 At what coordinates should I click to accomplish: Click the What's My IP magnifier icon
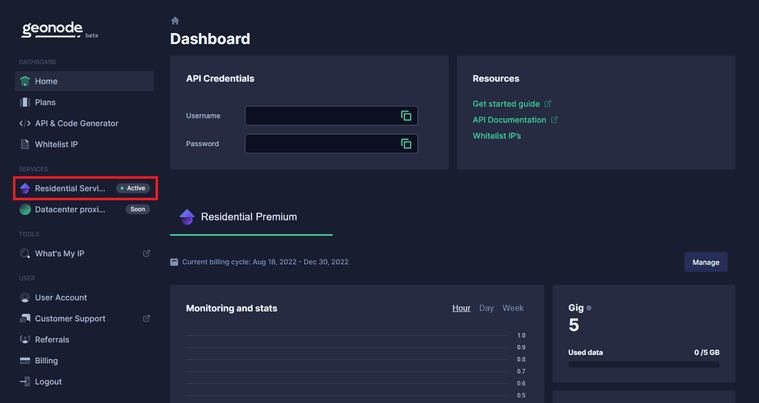point(25,254)
